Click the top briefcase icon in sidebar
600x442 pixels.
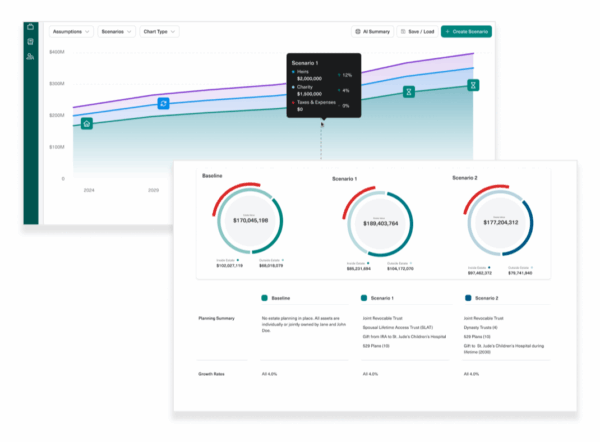click(30, 28)
